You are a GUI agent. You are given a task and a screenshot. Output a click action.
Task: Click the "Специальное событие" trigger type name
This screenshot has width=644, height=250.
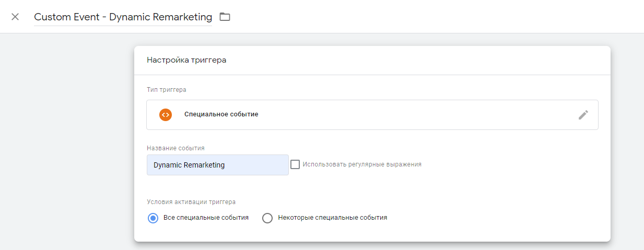pos(221,114)
